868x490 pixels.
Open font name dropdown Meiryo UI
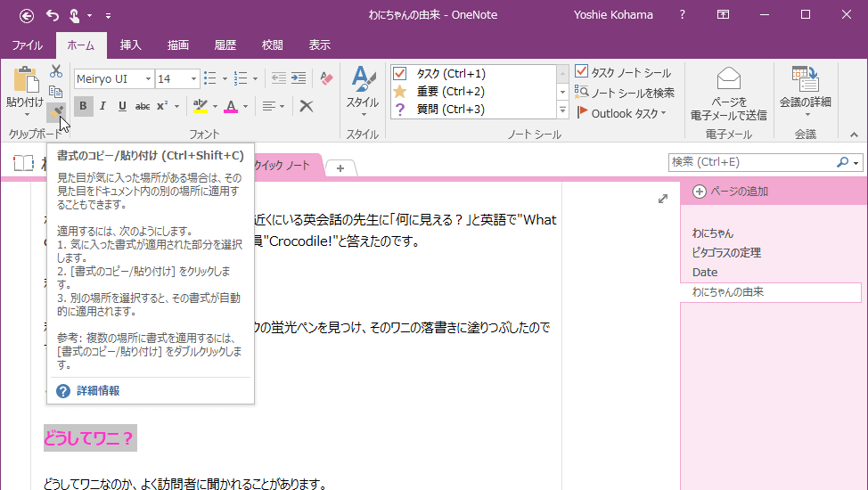tap(148, 78)
